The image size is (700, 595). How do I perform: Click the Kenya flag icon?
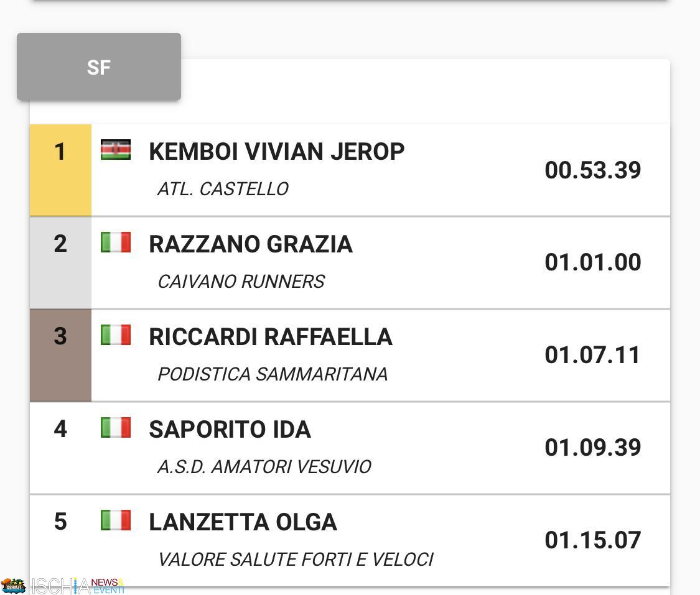[x=116, y=149]
